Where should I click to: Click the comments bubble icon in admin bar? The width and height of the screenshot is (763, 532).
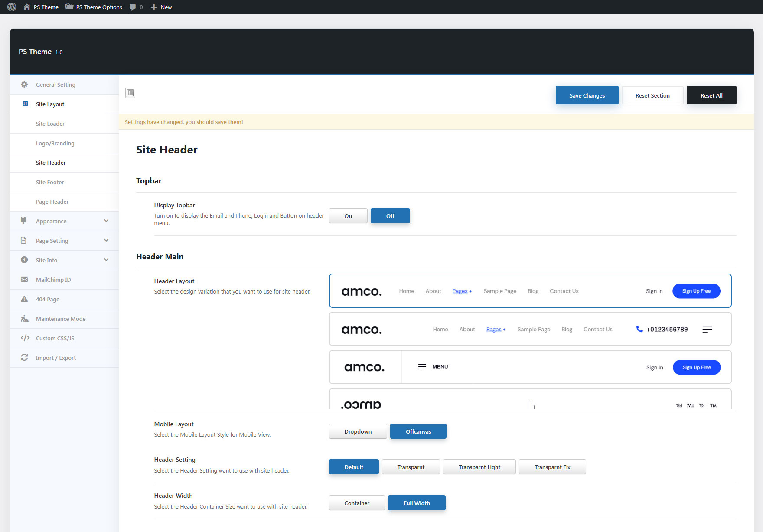click(x=133, y=7)
